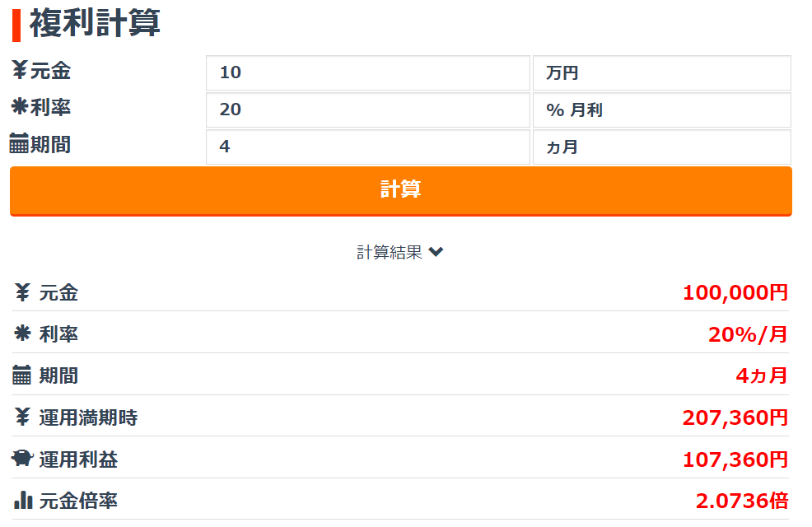Focus the 元金 input field showing 10
Image resolution: width=812 pixels, height=527 pixels.
tap(368, 73)
